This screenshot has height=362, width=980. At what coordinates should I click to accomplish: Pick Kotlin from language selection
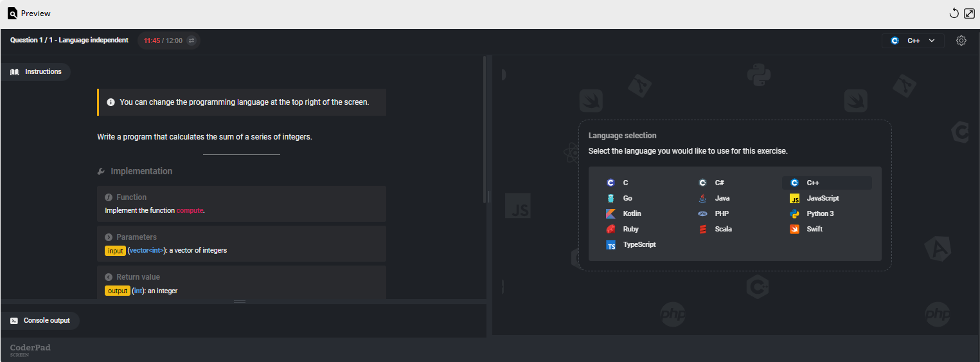631,213
